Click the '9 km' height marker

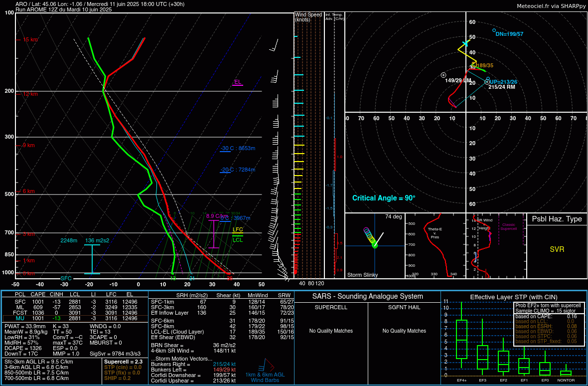28,145
